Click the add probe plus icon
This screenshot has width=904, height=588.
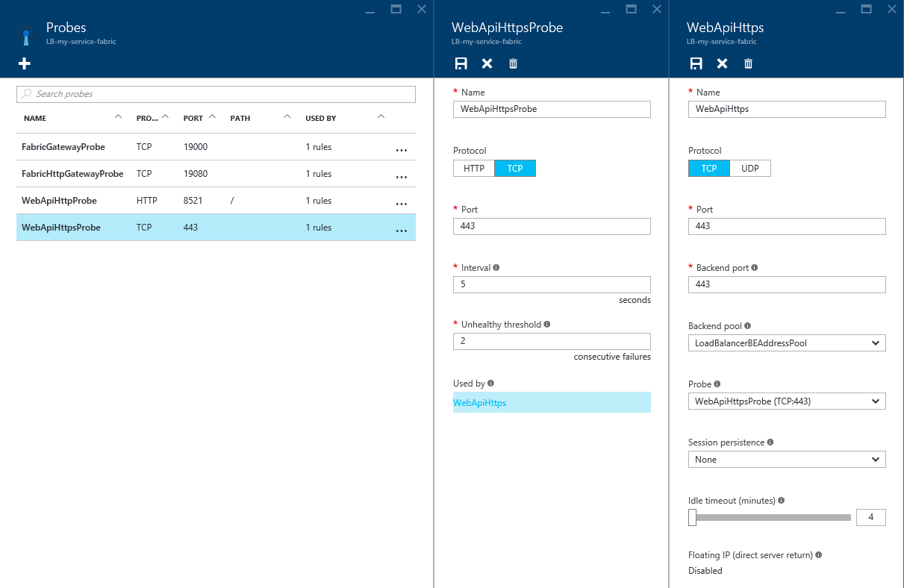coord(24,64)
